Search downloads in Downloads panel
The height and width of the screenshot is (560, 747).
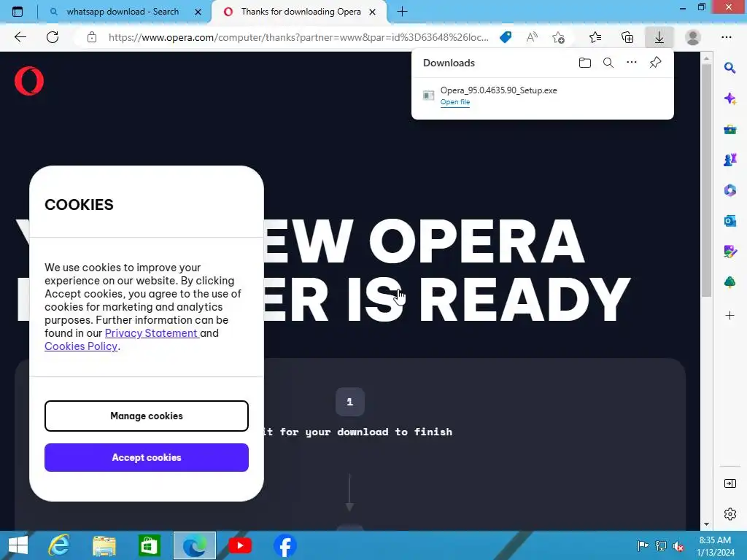(x=608, y=63)
